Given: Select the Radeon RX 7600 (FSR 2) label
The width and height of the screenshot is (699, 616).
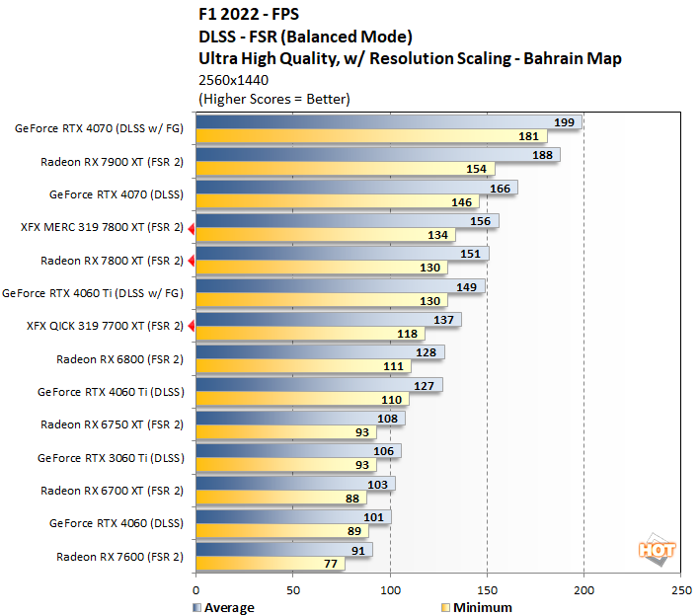Looking at the screenshot, I should click(119, 557).
